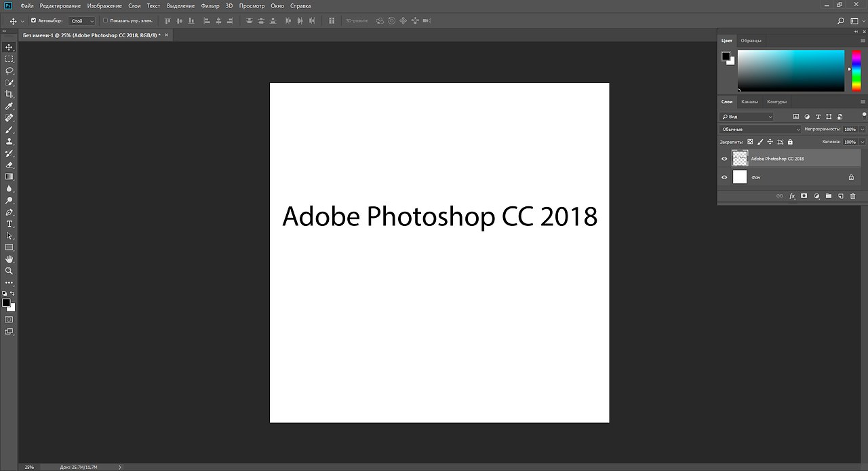
Task: Delete the selected layer with trash icon
Action: tap(853, 196)
